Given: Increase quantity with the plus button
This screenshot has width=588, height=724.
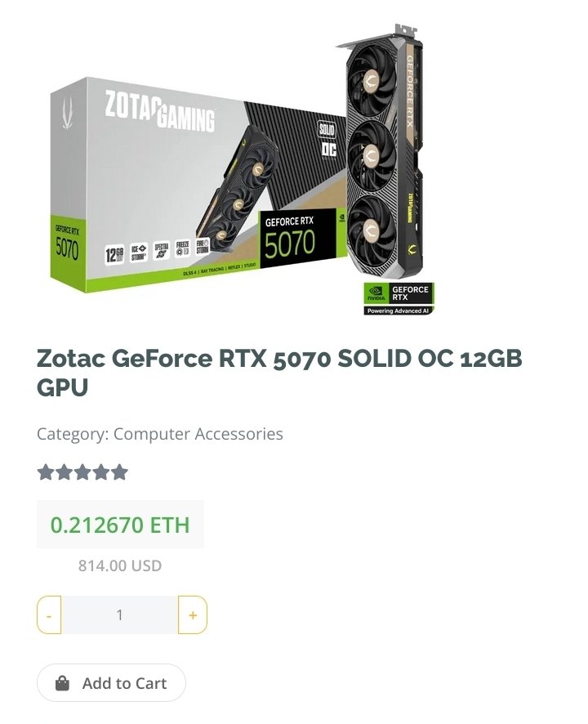Looking at the screenshot, I should [x=193, y=615].
